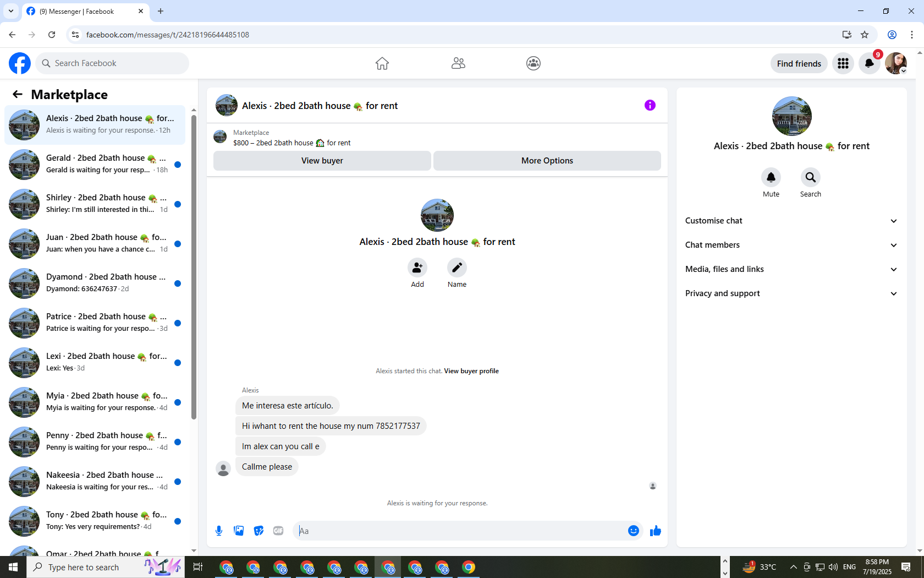The image size is (924, 578).
Task: Open the Nakeesia conversation in the list
Action: [95, 482]
